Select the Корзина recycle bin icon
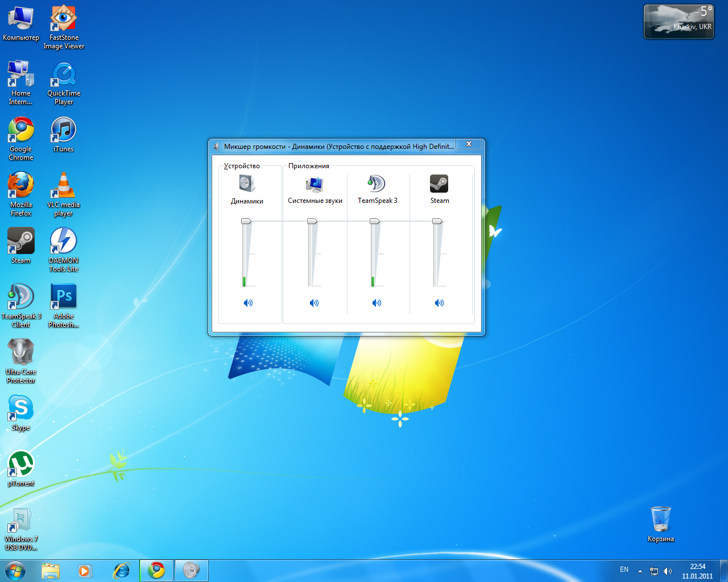Image resolution: width=728 pixels, height=582 pixels. (x=661, y=524)
